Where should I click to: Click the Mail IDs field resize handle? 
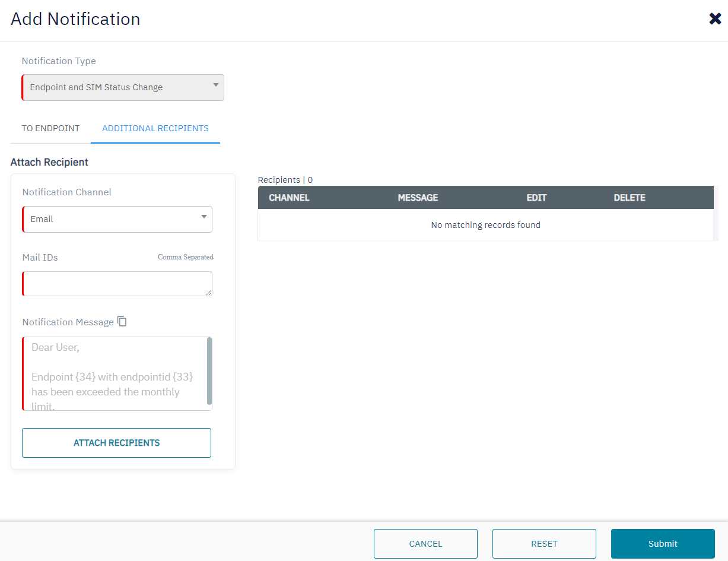click(209, 293)
